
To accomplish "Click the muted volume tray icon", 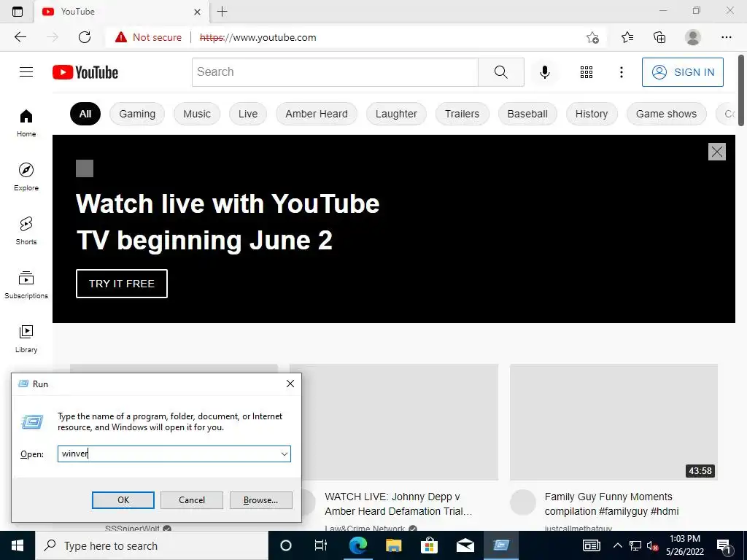I will tap(653, 545).
